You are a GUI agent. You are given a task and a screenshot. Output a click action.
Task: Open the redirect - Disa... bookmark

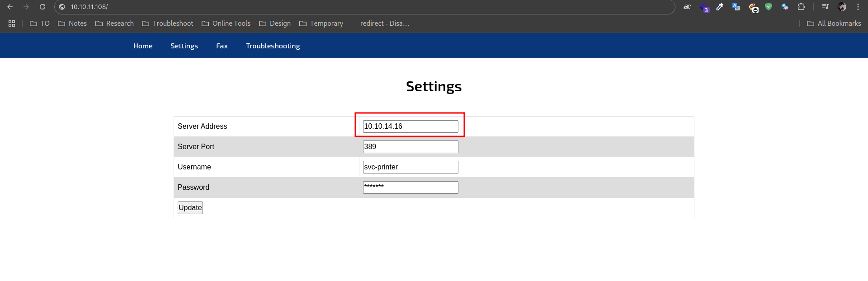[384, 23]
